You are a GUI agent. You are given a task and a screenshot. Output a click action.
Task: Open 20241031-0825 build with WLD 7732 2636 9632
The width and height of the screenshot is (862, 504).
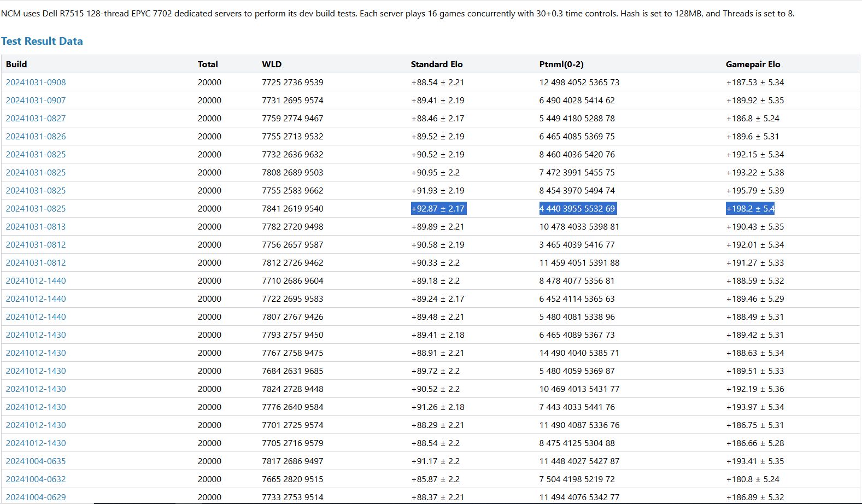36,154
